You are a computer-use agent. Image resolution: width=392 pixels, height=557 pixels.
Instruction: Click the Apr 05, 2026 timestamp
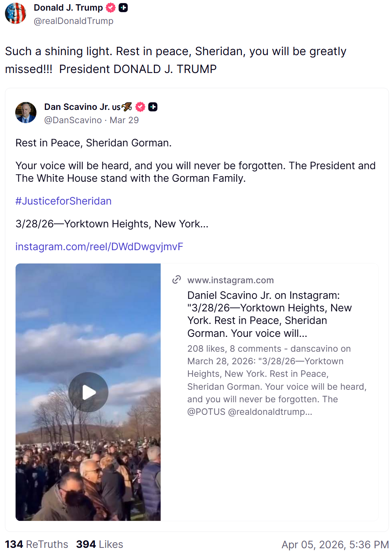click(335, 544)
